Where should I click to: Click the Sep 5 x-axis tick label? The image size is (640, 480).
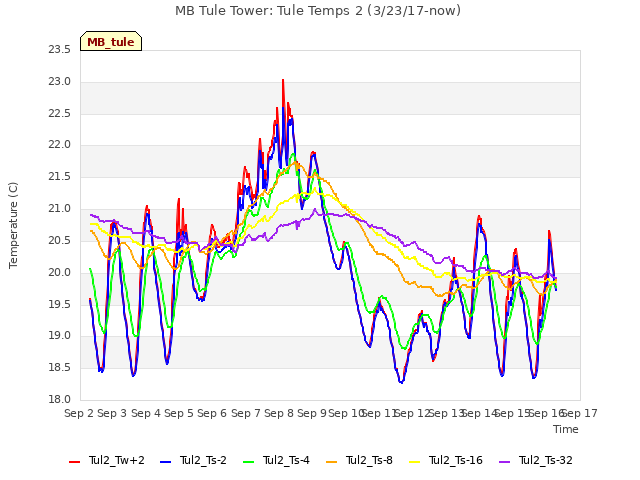[179, 413]
